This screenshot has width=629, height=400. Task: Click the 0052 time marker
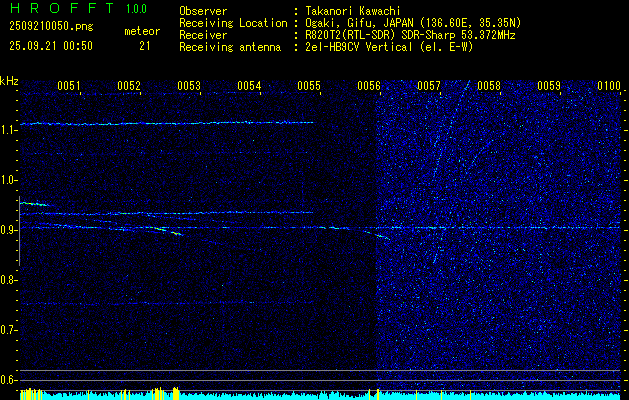coord(129,85)
